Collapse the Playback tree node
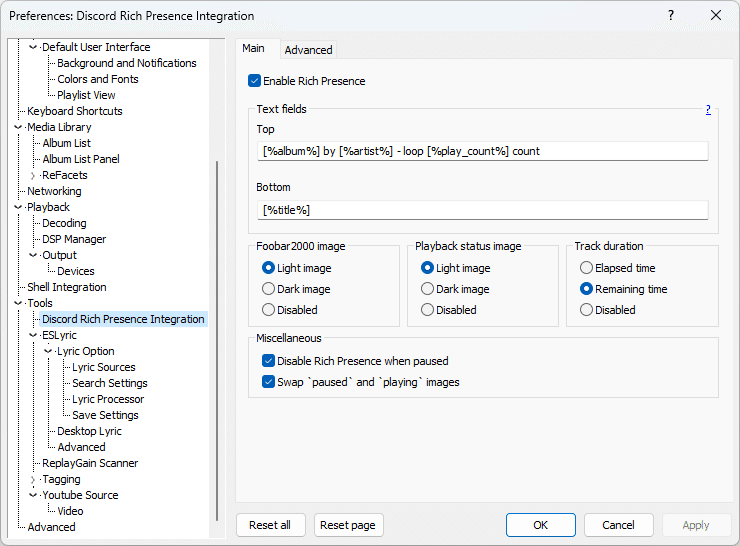This screenshot has width=740, height=546. point(18,207)
